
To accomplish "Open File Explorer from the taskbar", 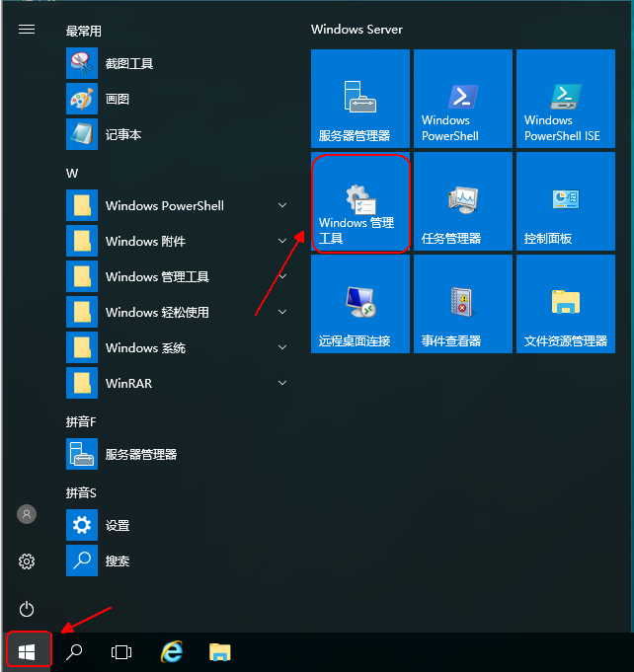I will tap(220, 652).
